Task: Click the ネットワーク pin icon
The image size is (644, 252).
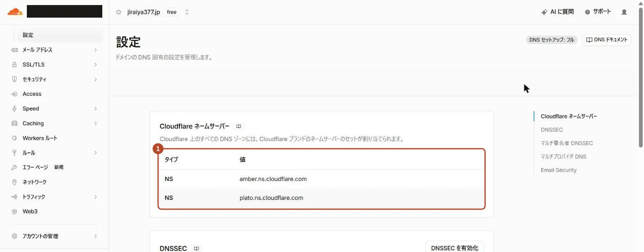Action: point(15,182)
